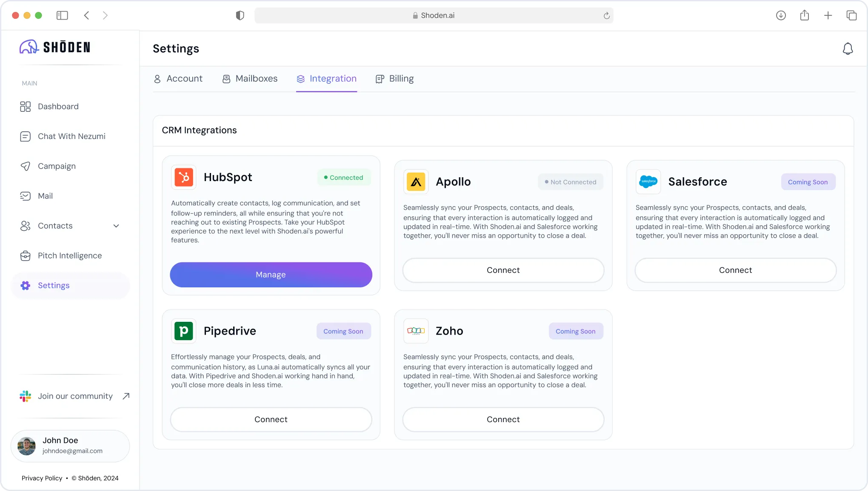Switch to the Billing tab
Image resolution: width=868 pixels, height=491 pixels.
coord(394,79)
